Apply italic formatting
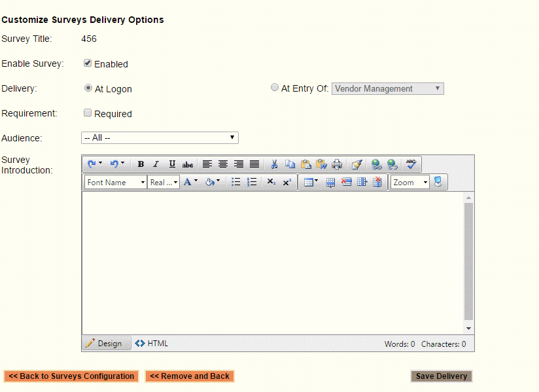Viewport: 539px width, 392px height. (156, 164)
